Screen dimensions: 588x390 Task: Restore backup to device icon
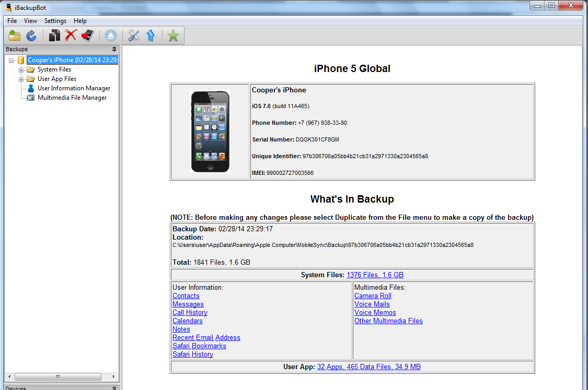88,36
